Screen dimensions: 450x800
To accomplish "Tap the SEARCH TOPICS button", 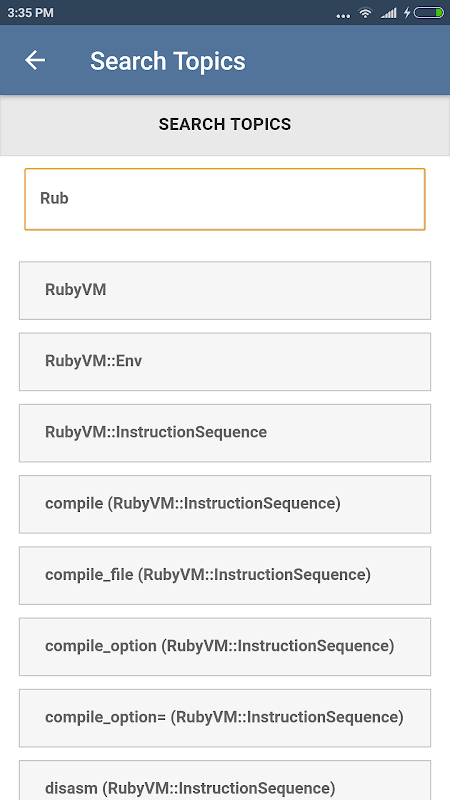I will tap(224, 124).
